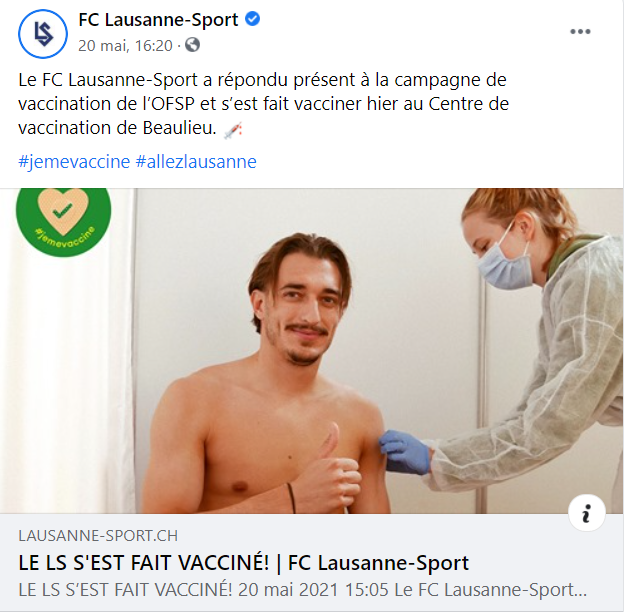This screenshot has width=624, height=612.
Task: Click the info icon on link preview
Action: 587,513
